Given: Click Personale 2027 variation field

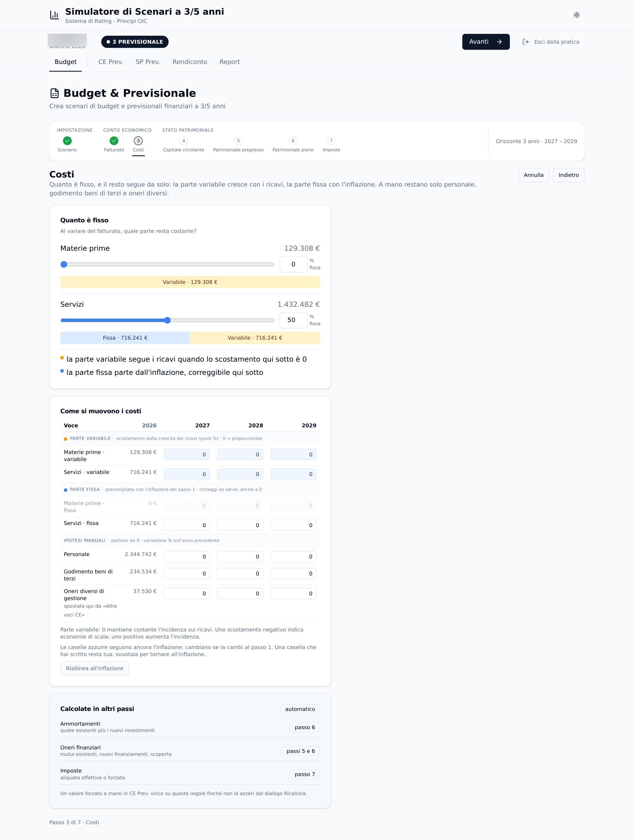Looking at the screenshot, I should point(187,557).
